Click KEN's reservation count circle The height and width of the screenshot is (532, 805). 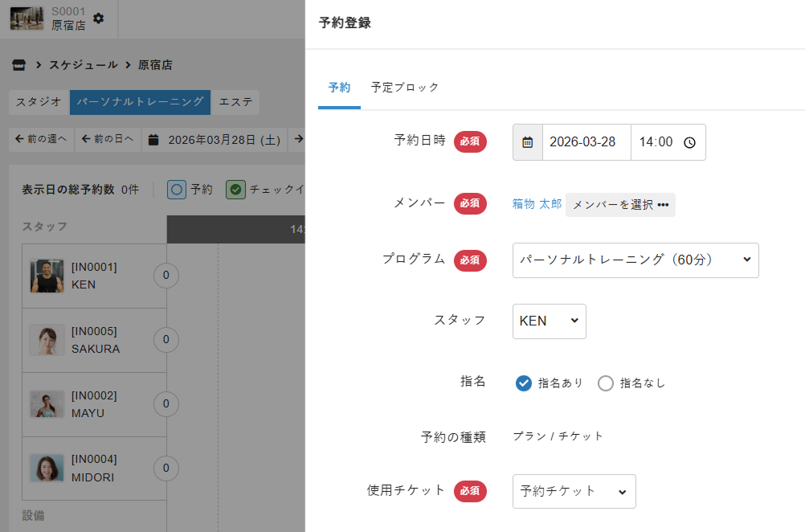tap(166, 275)
